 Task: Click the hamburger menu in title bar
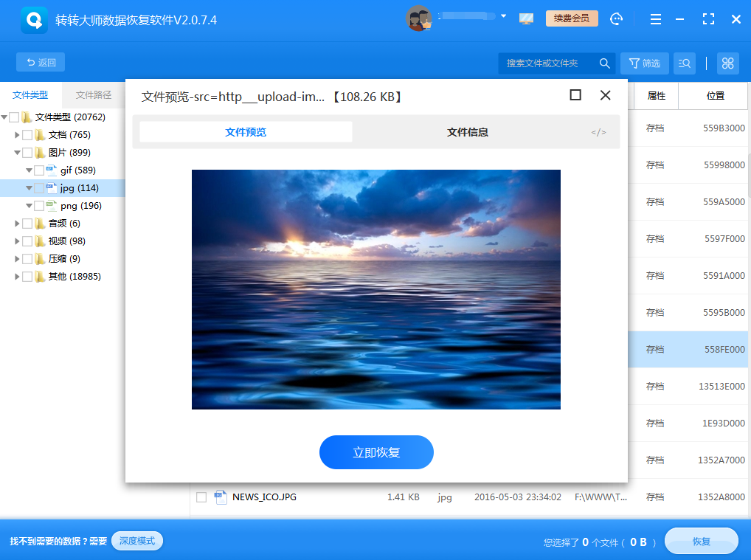coord(655,19)
